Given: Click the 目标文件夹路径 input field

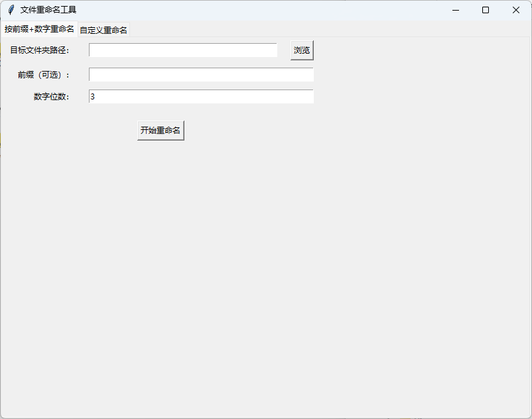Looking at the screenshot, I should click(183, 50).
